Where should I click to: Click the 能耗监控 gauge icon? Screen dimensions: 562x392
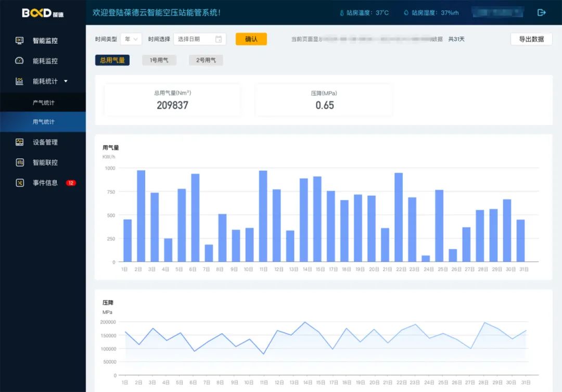tap(20, 61)
